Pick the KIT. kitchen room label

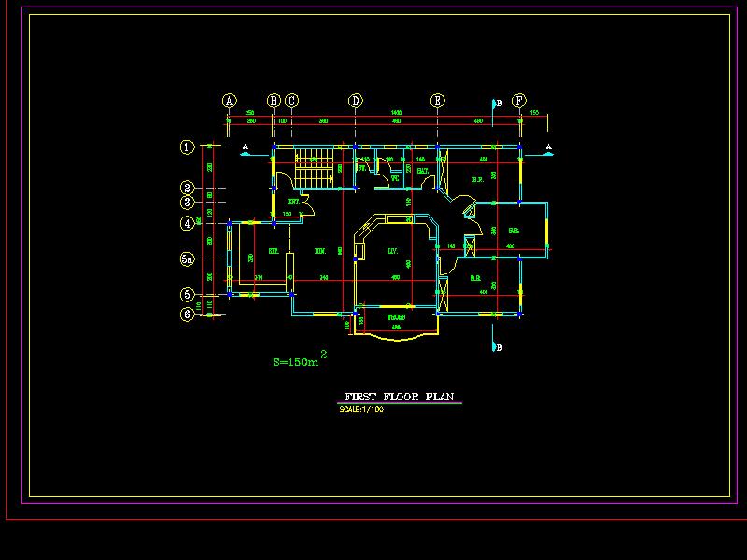pos(274,251)
